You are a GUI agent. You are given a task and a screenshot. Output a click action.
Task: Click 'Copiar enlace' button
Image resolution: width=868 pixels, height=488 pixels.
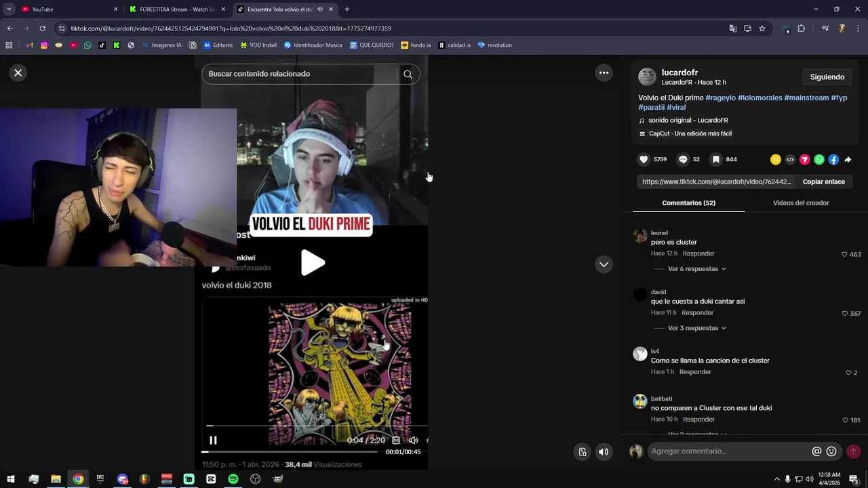point(824,182)
